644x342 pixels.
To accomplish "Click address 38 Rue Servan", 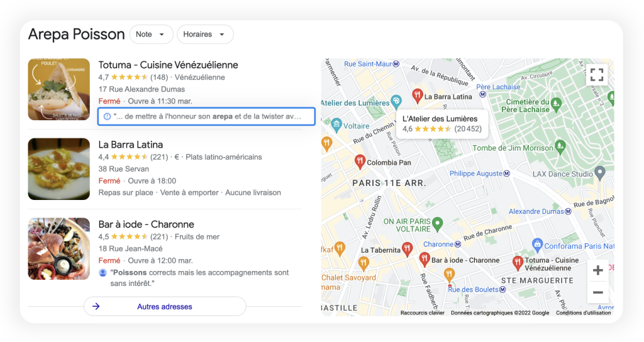I will pos(124,168).
